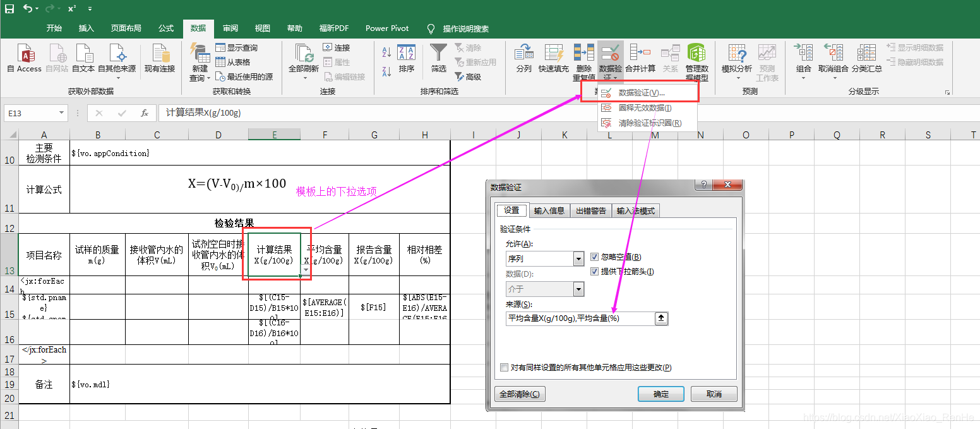Click the 分列 (Text to Columns) icon
Image resolution: width=980 pixels, height=429 pixels.
[523, 57]
